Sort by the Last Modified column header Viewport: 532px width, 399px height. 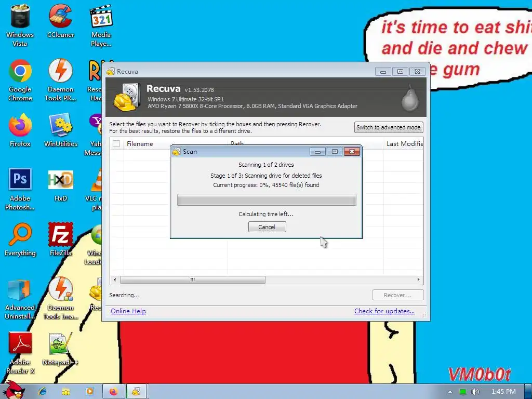404,143
